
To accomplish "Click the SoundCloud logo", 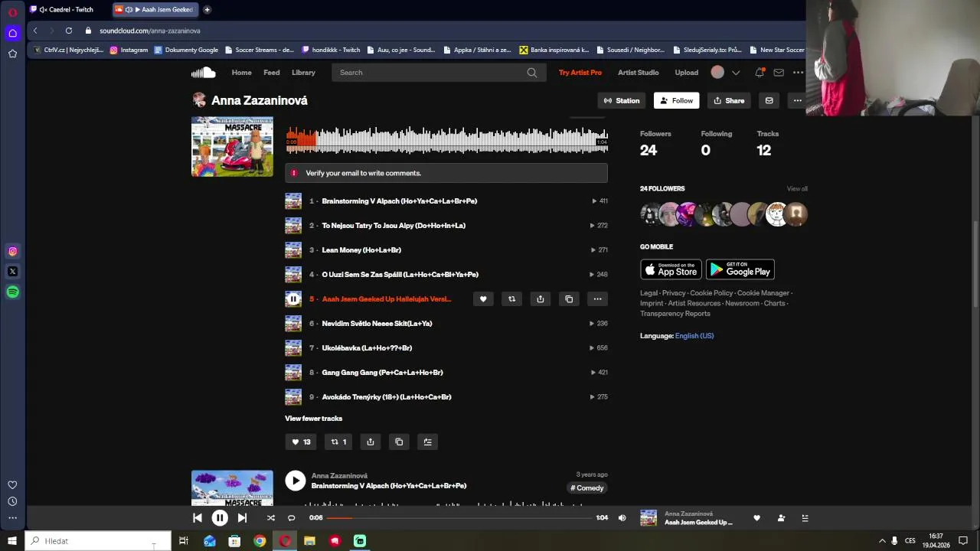I will (x=203, y=73).
